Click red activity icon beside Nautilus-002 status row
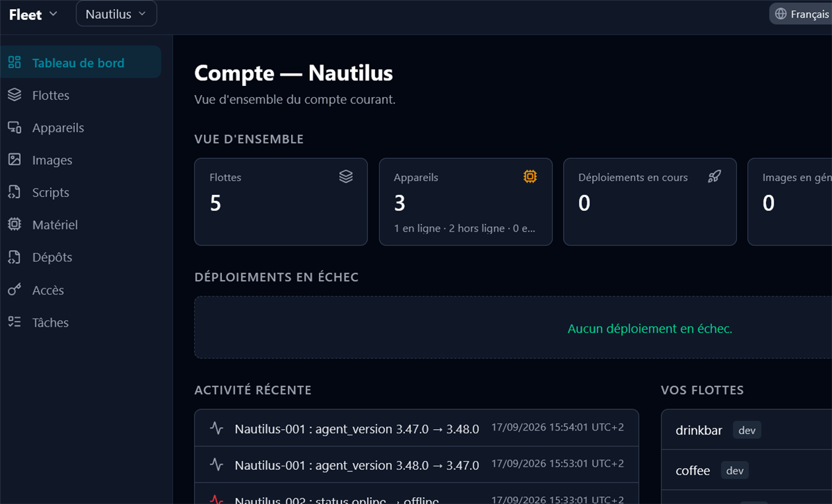The width and height of the screenshot is (832, 504). pos(217,499)
